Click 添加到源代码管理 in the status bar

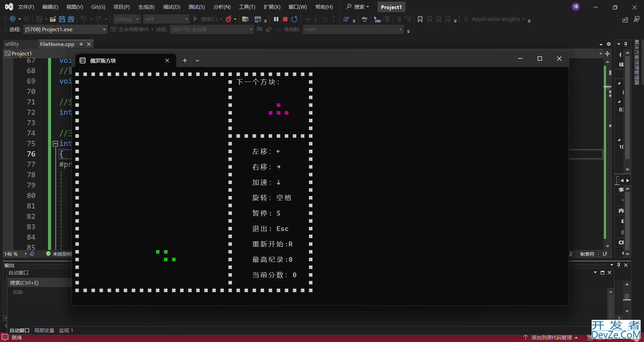[551, 337]
